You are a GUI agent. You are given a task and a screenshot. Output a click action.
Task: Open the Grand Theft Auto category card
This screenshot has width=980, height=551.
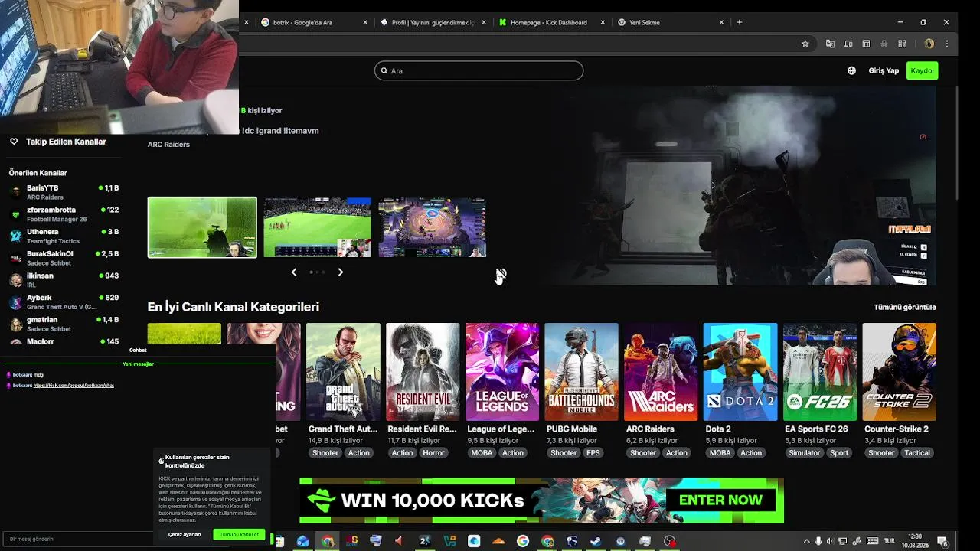point(343,372)
